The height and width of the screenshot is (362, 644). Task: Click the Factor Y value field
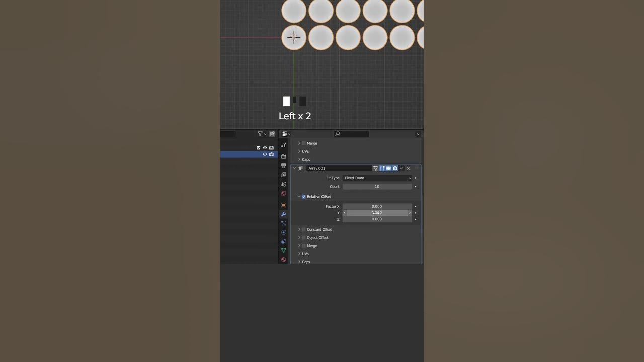point(377,213)
